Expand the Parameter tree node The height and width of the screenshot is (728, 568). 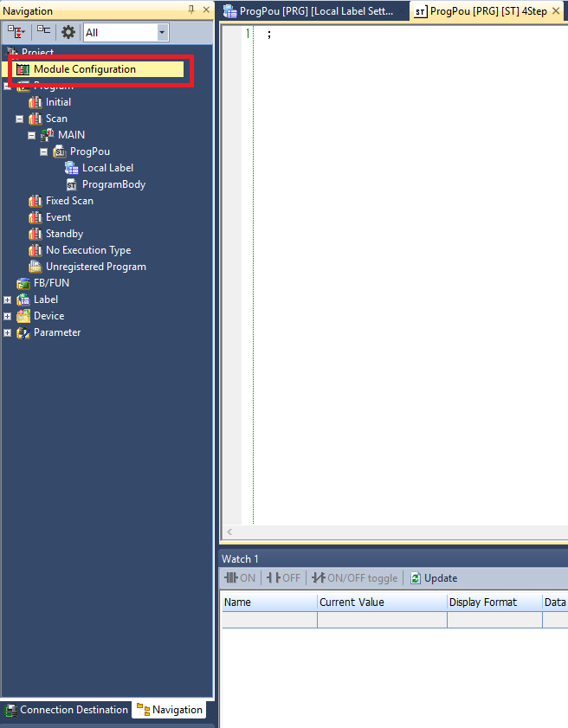pos(8,332)
